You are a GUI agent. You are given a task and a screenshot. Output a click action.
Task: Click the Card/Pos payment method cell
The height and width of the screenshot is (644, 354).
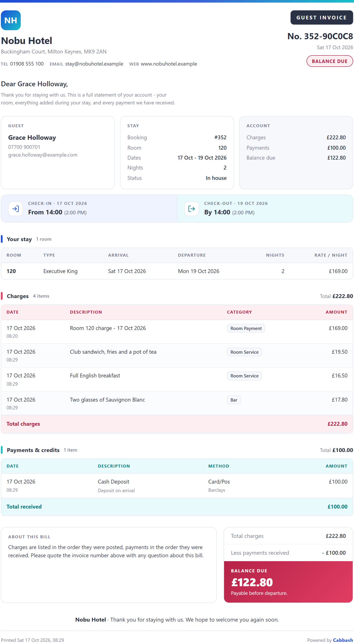[x=219, y=482]
